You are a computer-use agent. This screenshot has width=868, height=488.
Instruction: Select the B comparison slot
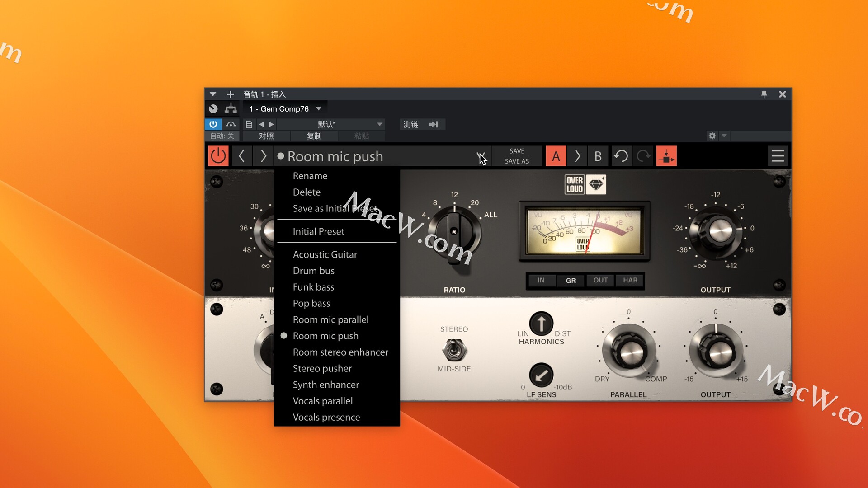(598, 156)
